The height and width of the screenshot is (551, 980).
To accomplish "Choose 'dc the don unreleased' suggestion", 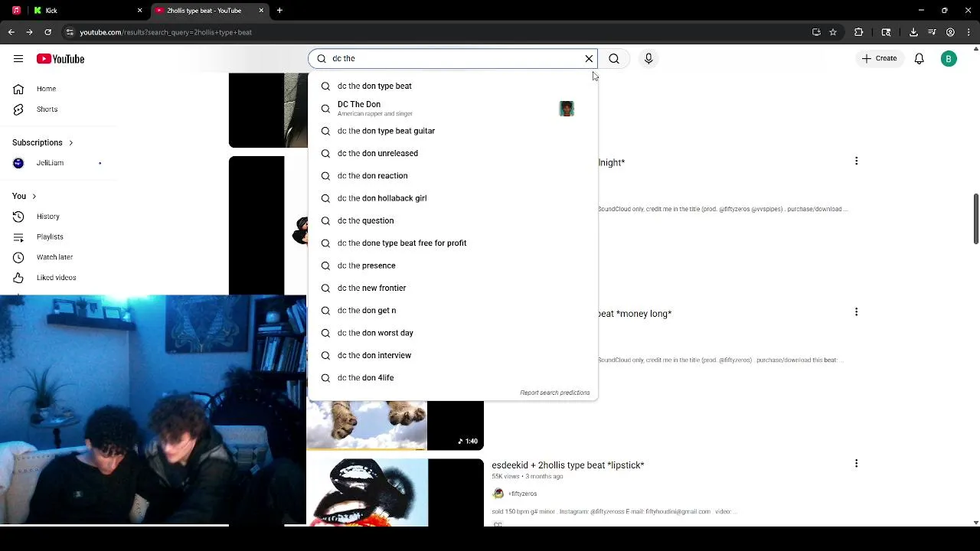I will pos(452,153).
